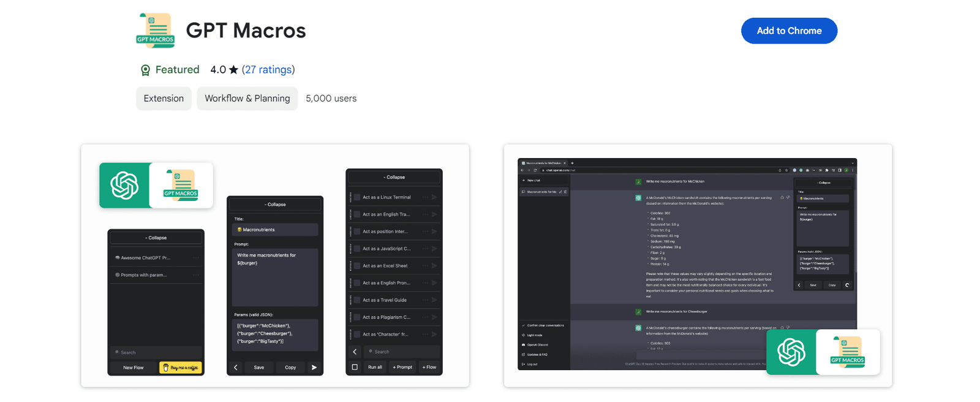Image resolution: width=980 pixels, height=402 pixels.
Task: Open the three-dot menu for Prompts with param...
Action: pyautogui.click(x=196, y=275)
